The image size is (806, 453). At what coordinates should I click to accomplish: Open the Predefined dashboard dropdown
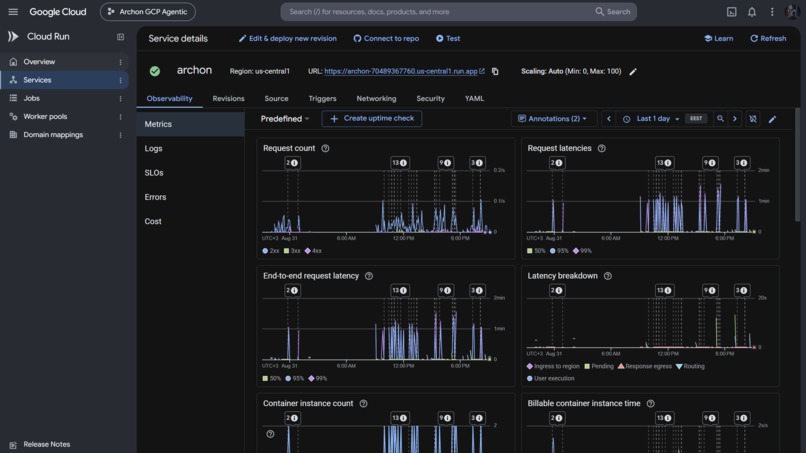[285, 119]
